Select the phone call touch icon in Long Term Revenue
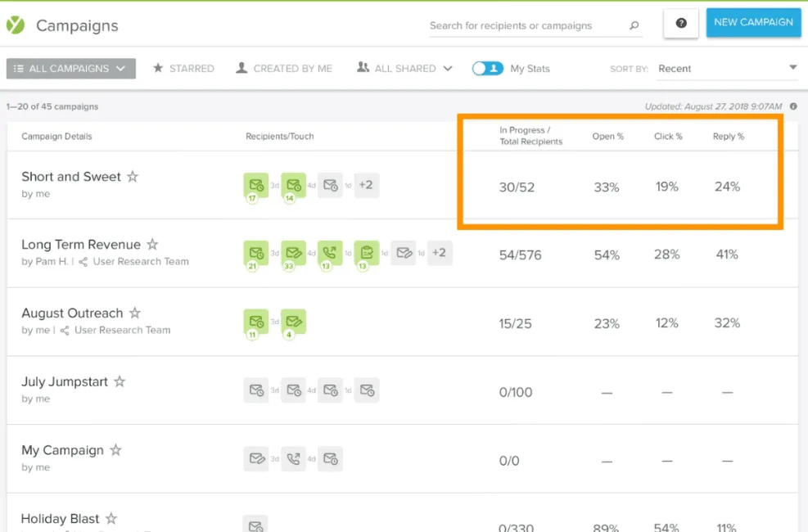 pyautogui.click(x=330, y=254)
